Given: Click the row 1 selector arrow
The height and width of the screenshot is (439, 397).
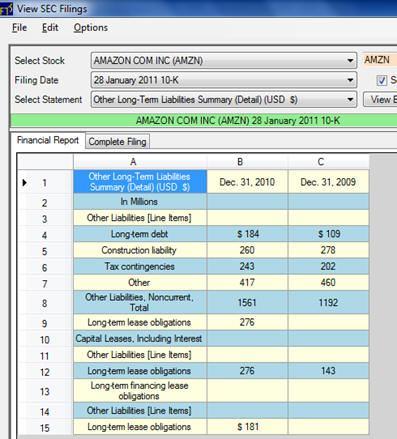Looking at the screenshot, I should tap(24, 183).
